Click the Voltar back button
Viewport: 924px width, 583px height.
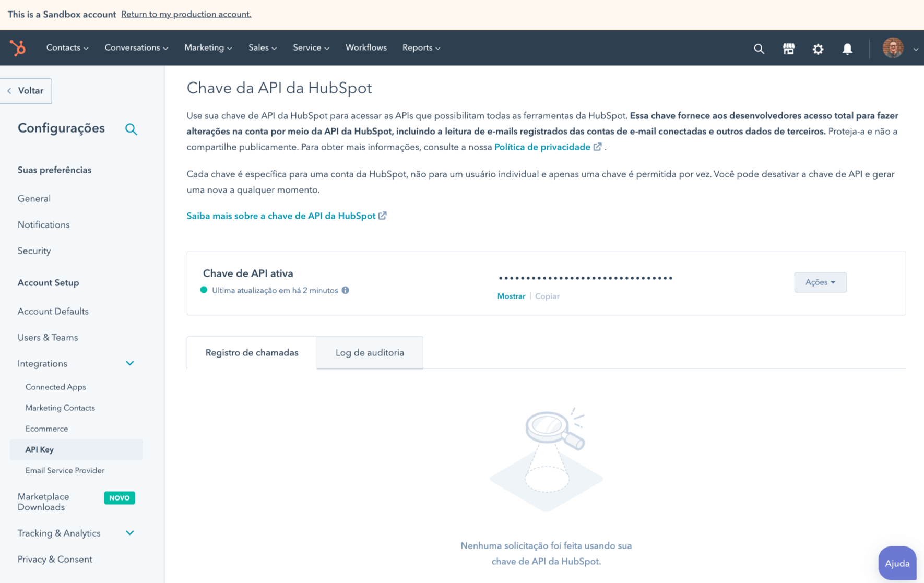[26, 91]
